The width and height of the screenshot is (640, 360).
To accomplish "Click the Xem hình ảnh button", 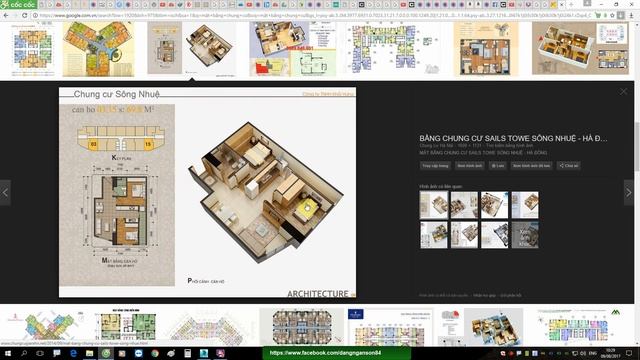I will coord(469,166).
